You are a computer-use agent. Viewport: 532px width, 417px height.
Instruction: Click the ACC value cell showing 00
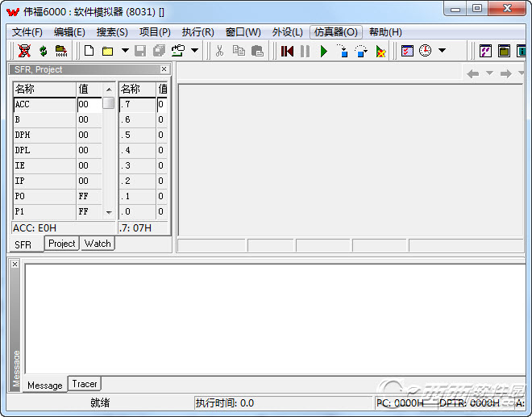click(x=88, y=104)
